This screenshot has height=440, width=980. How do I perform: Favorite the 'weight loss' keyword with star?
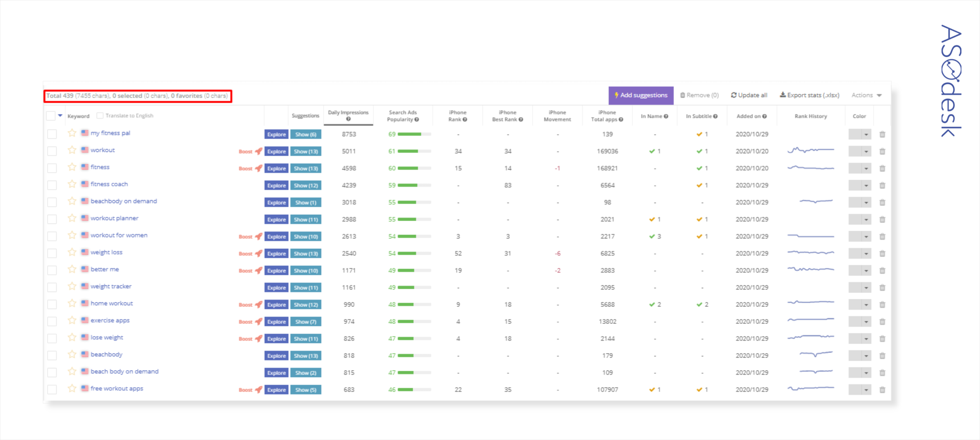coord(72,252)
